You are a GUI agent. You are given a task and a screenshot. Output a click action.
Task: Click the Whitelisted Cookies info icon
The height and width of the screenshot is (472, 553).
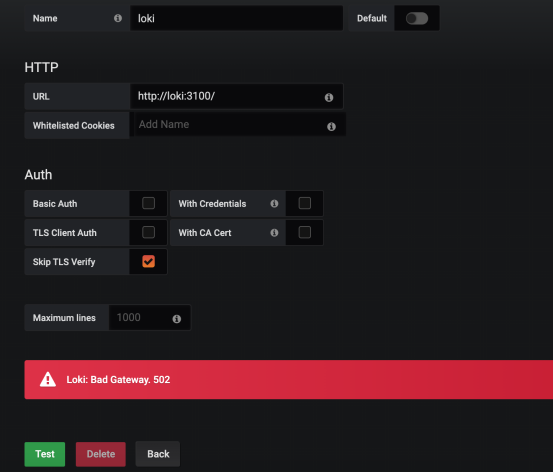tap(331, 126)
